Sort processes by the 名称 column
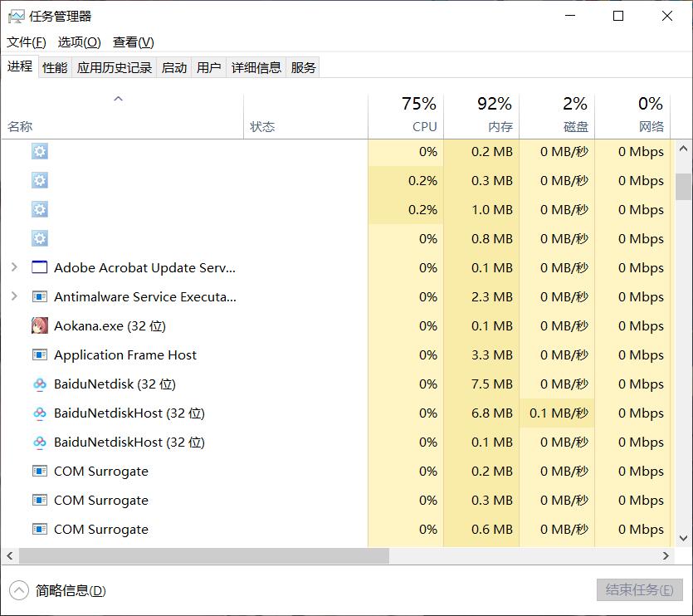This screenshot has width=693, height=616. pyautogui.click(x=122, y=116)
